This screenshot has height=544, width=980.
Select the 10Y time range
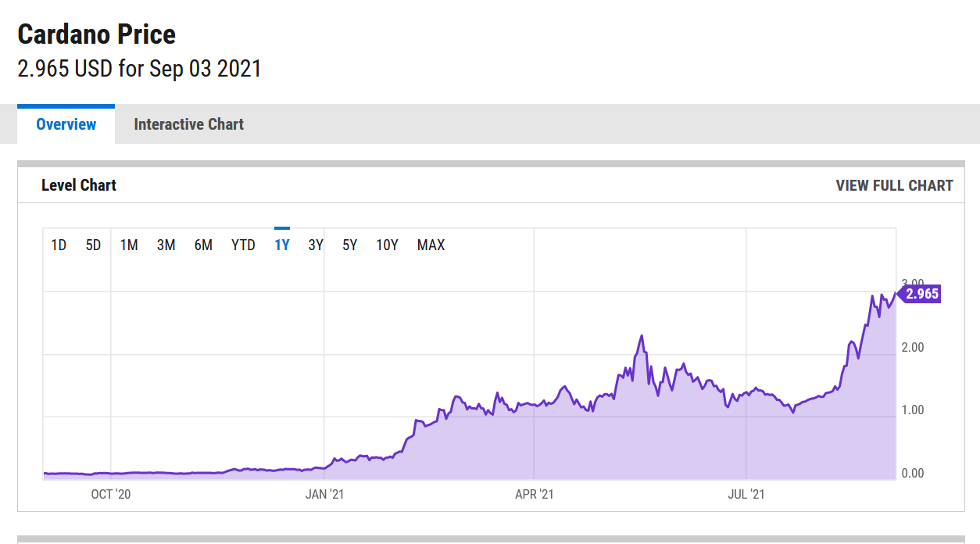tap(387, 245)
